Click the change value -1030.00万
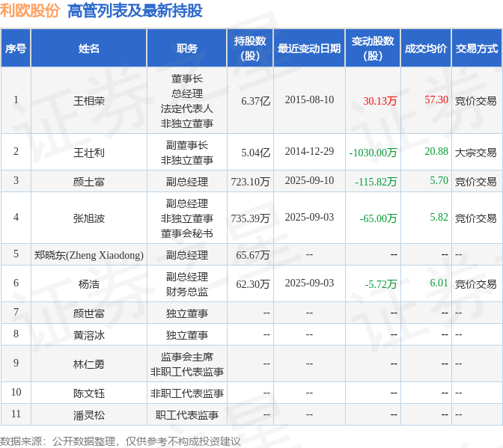The width and height of the screenshot is (503, 448). point(373,153)
